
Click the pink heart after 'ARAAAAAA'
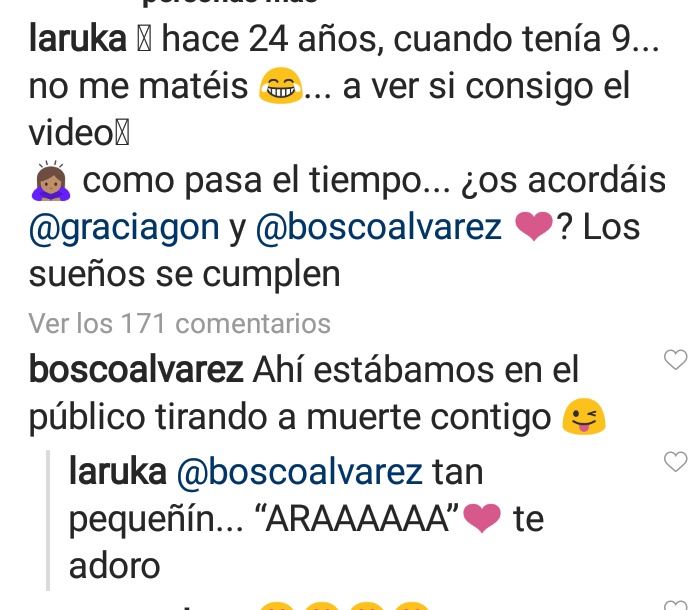482,518
